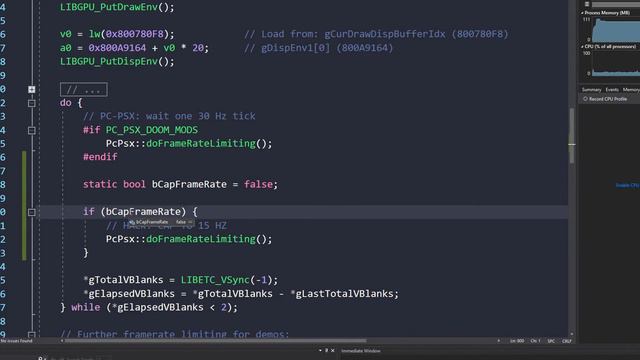
Task: Click the timeline icon atop Diagnostic Tools
Action: [x=587, y=4]
